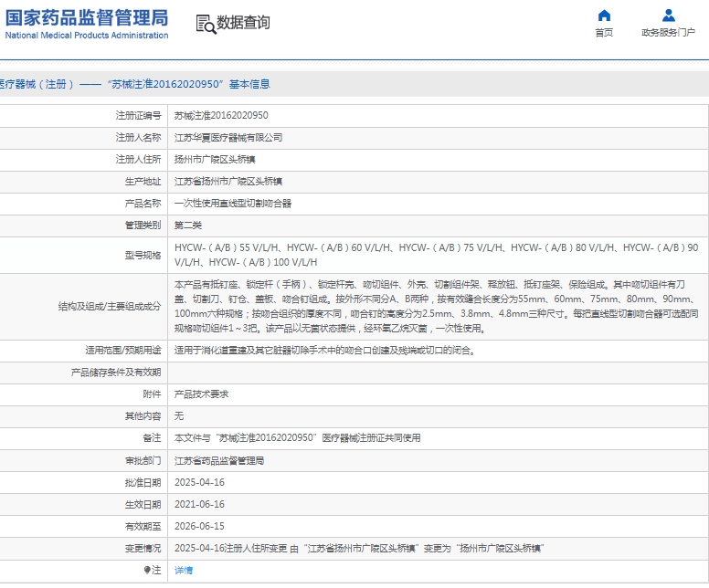Viewport: 709px width, 588px height.
Task: Click the 有效期至 label
Action: point(143,527)
